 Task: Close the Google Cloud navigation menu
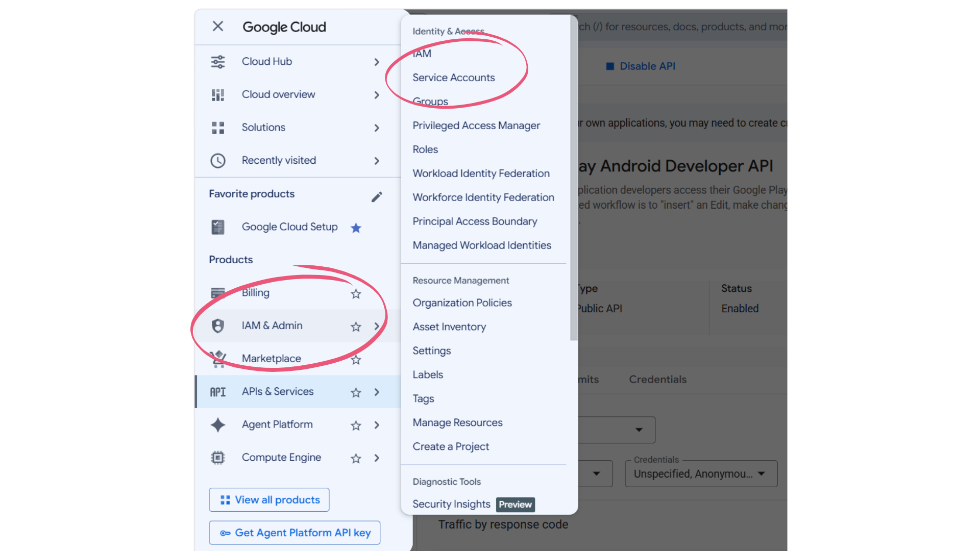[218, 27]
